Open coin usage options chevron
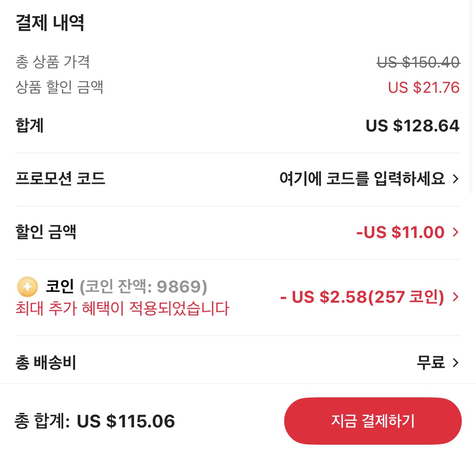The width and height of the screenshot is (476, 453). click(455, 297)
